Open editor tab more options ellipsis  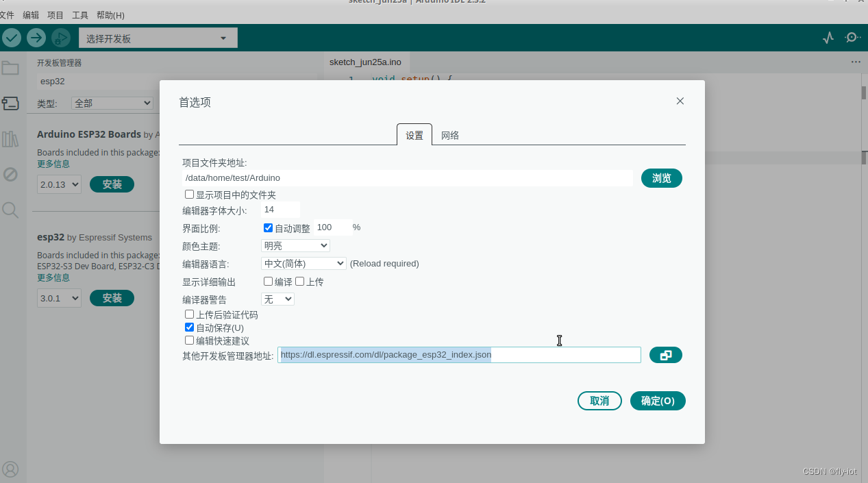(x=856, y=62)
